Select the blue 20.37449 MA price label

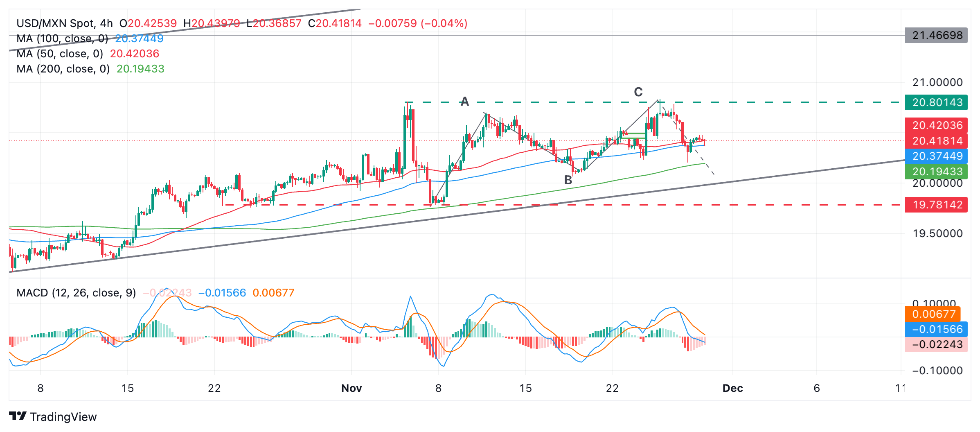(936, 156)
